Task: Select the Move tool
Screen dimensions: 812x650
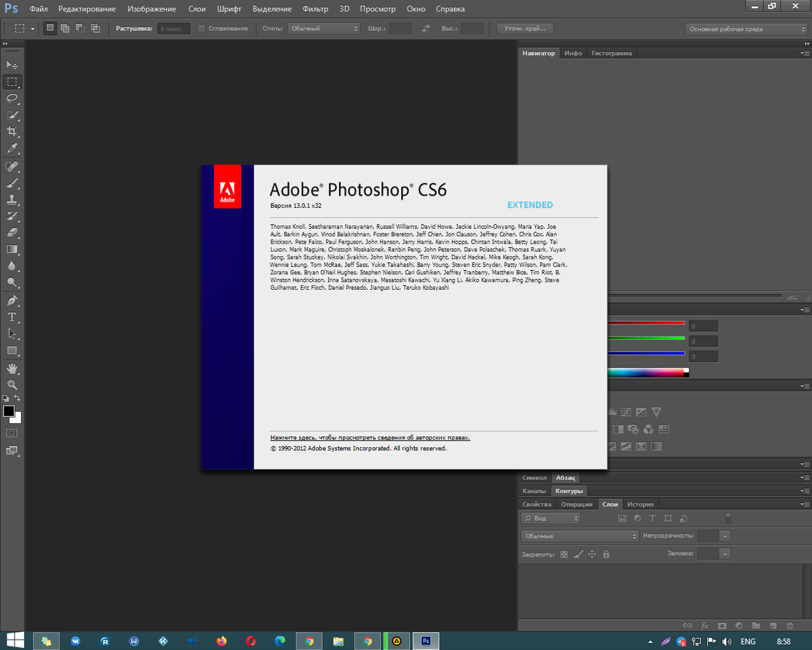Action: [x=12, y=65]
